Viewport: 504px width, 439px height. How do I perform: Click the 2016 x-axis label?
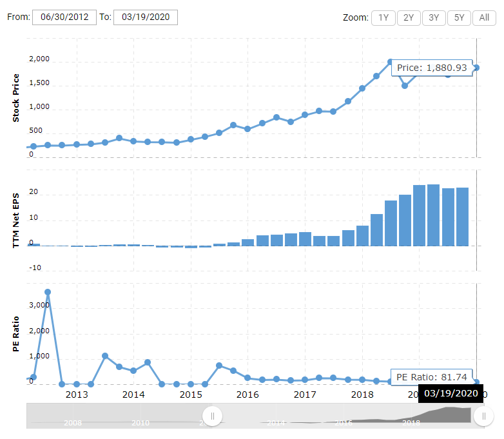tap(247, 395)
